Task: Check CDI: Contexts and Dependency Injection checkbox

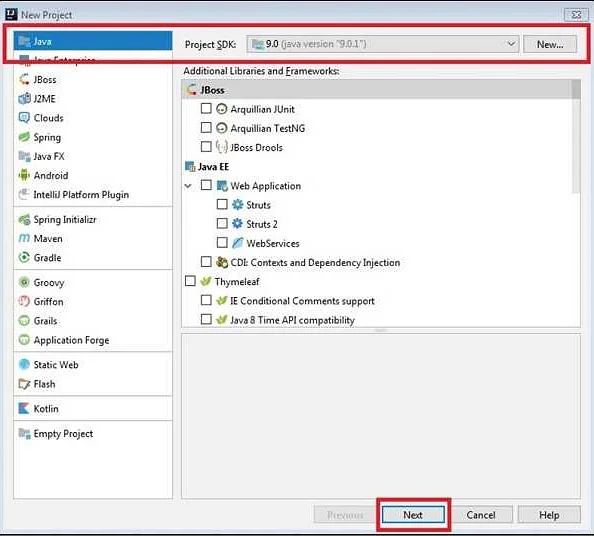Action: [x=206, y=262]
